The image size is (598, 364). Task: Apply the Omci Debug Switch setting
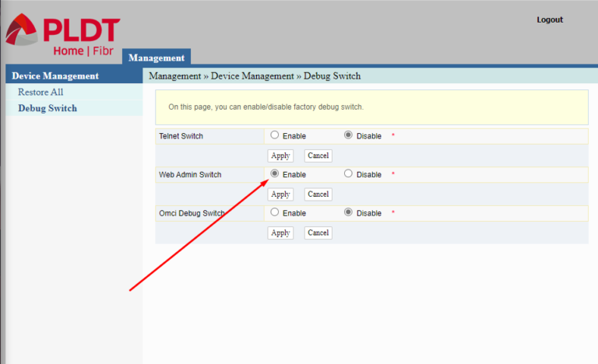click(280, 233)
